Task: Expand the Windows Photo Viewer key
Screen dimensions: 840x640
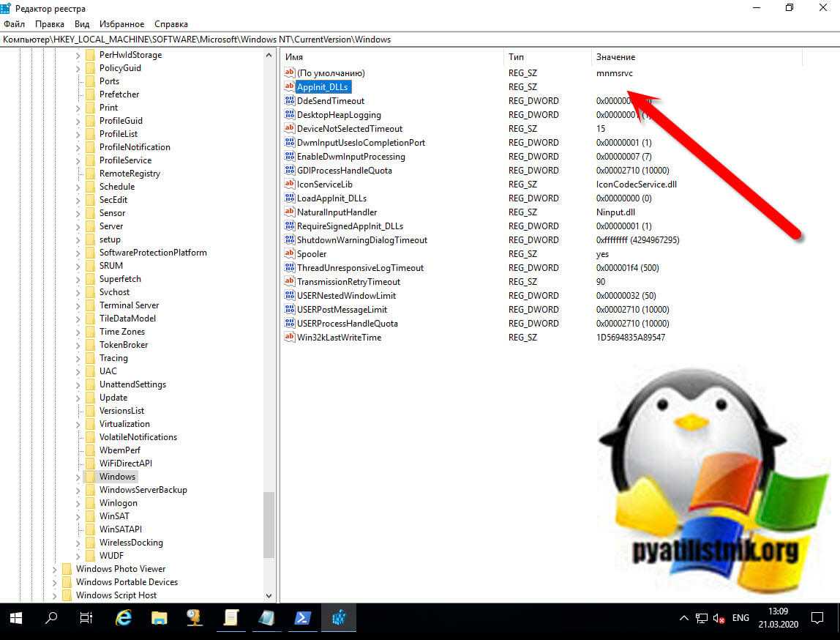Action: [x=55, y=569]
